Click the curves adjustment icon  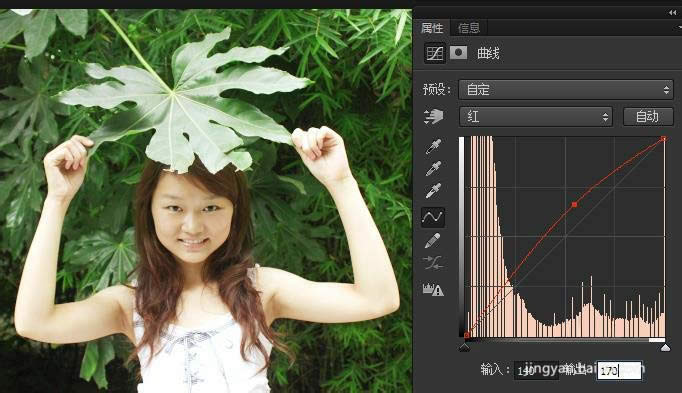point(435,54)
